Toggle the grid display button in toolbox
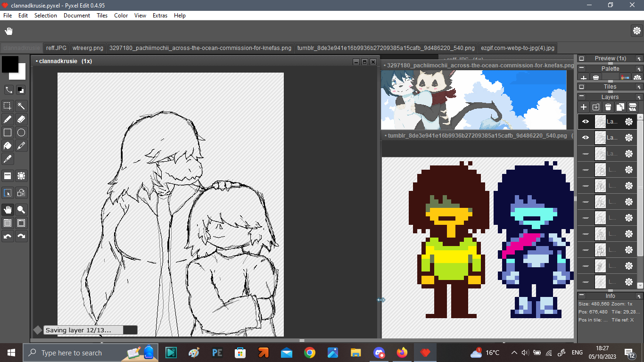The height and width of the screenshot is (362, 644). (8, 222)
